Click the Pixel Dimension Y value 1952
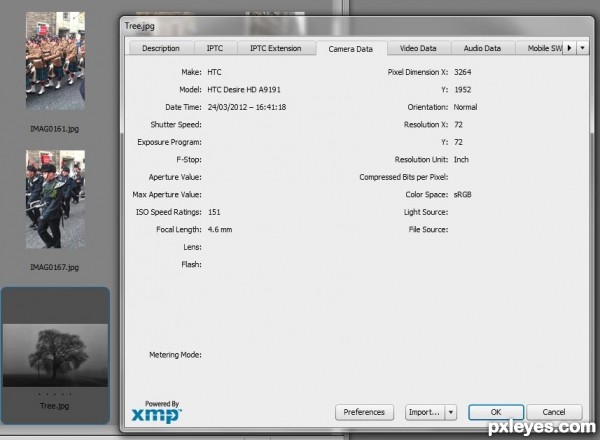The image size is (600, 440). click(x=463, y=90)
